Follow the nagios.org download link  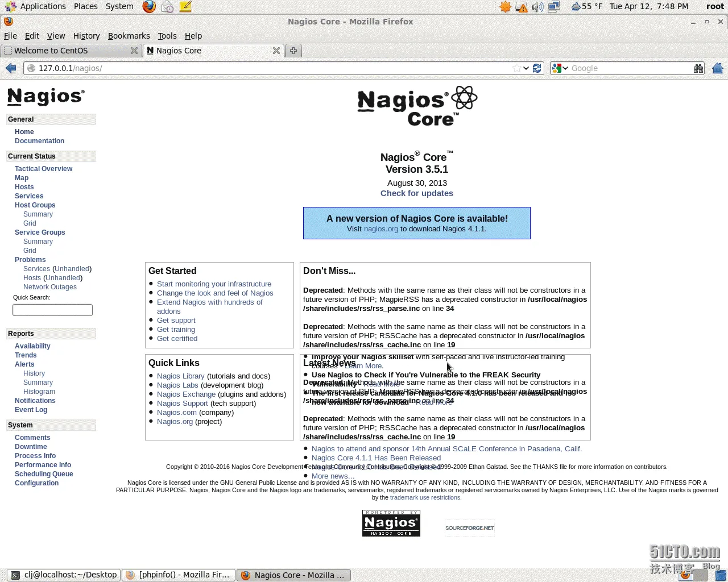click(x=381, y=229)
